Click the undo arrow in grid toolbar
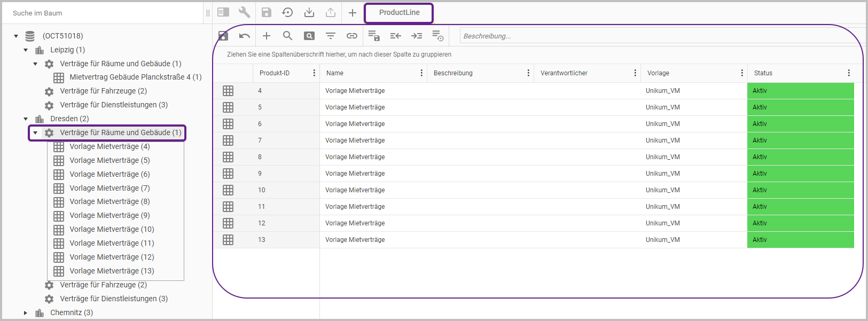 [245, 36]
